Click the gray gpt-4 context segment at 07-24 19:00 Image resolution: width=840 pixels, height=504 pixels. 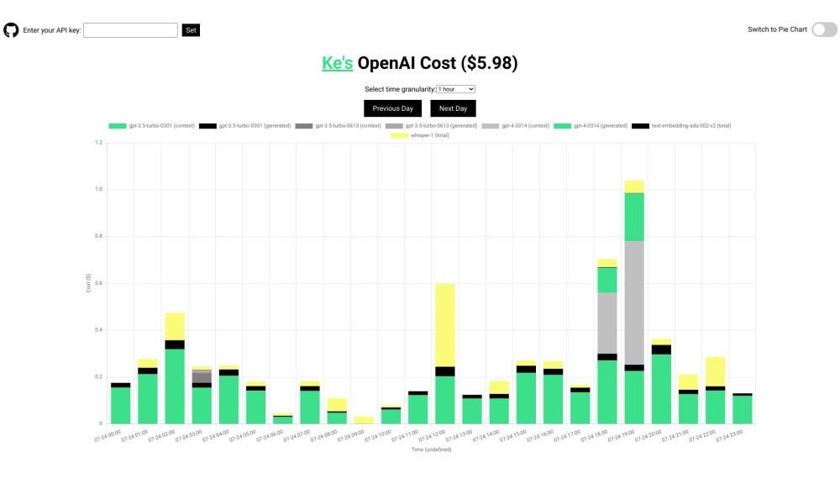(634, 302)
